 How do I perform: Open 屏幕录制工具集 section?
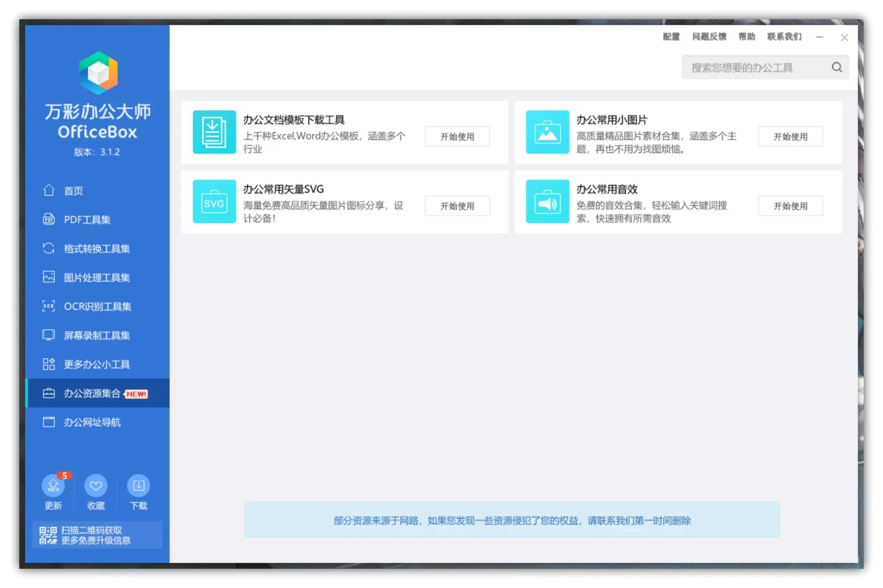[x=97, y=335]
